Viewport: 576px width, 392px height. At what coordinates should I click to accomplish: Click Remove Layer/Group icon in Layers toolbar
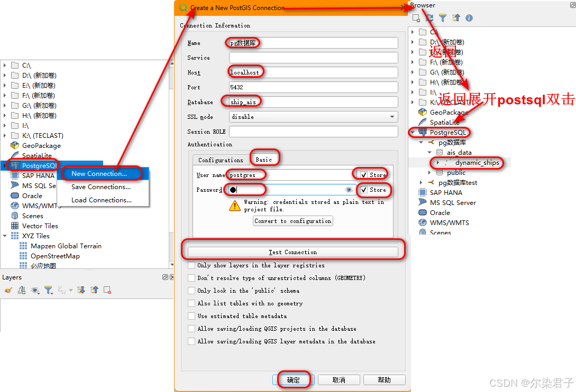(107, 291)
